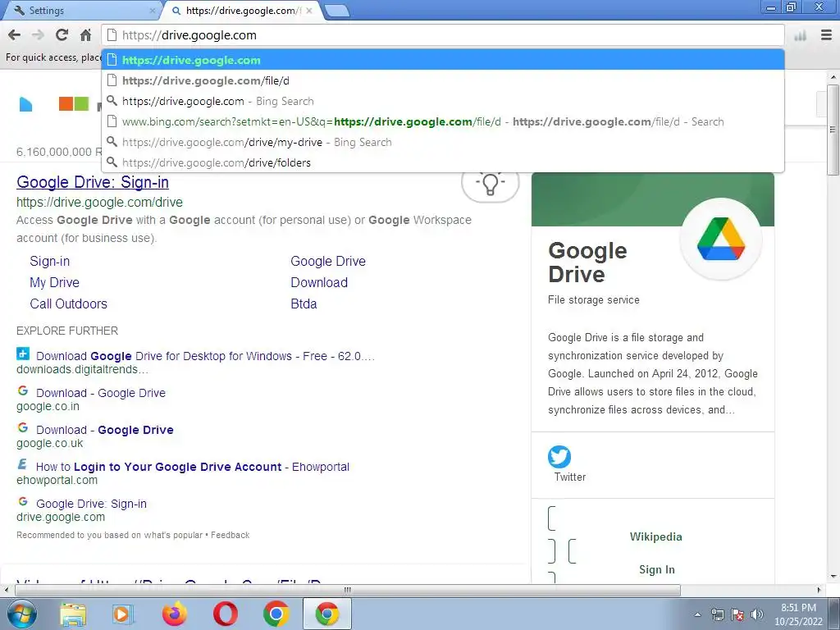Open the first Chrome taskbar icon

click(276, 614)
